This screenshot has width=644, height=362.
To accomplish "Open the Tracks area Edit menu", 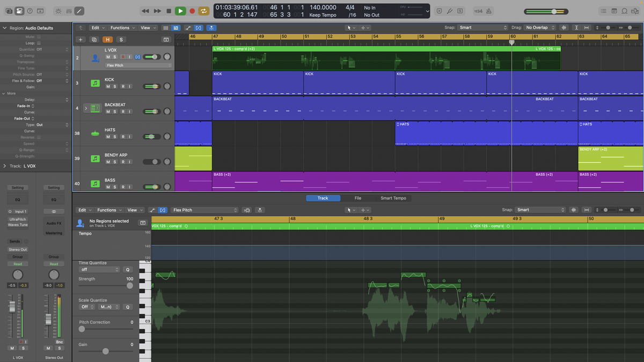I will 97,28.
